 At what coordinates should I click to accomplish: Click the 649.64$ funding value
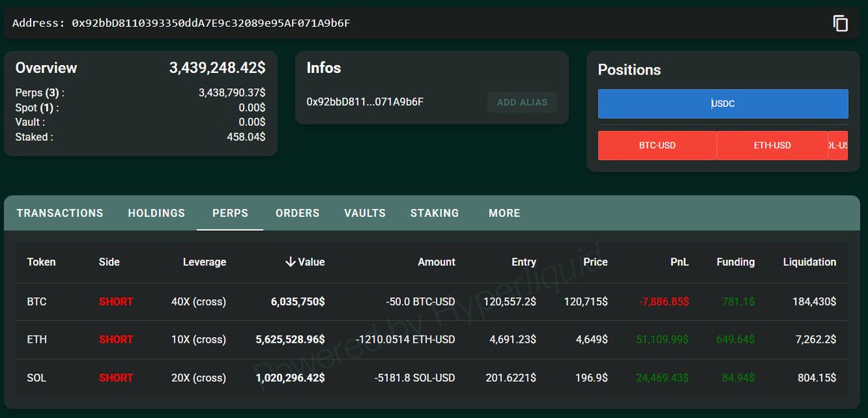(x=736, y=339)
